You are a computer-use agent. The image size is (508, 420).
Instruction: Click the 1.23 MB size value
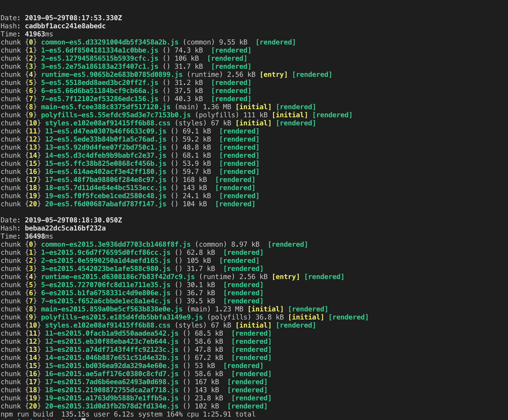pos(229,309)
